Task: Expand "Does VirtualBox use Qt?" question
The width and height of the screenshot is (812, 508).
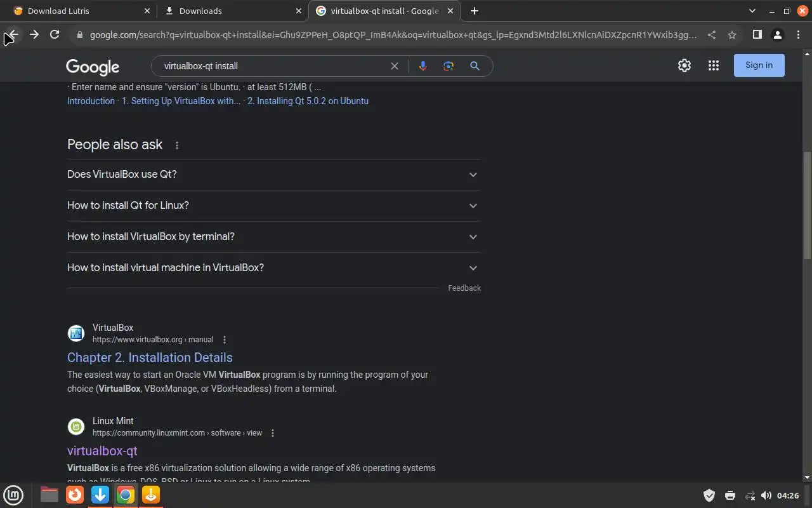Action: coord(274,175)
